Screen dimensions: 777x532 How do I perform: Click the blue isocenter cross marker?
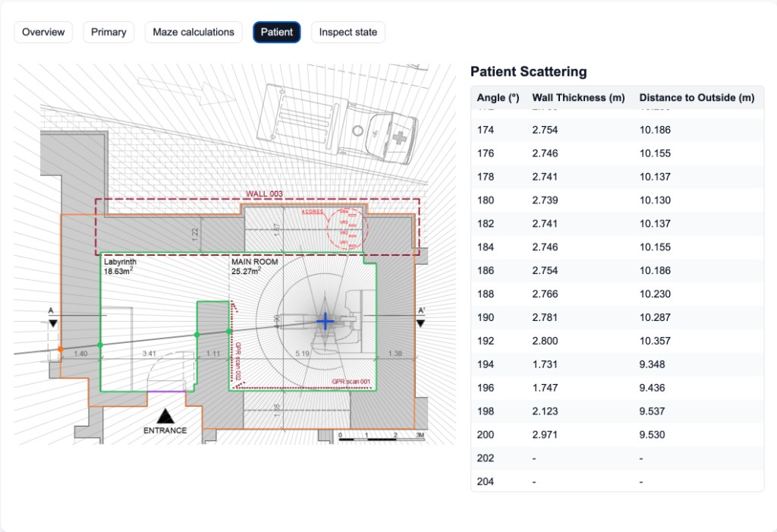pos(325,322)
